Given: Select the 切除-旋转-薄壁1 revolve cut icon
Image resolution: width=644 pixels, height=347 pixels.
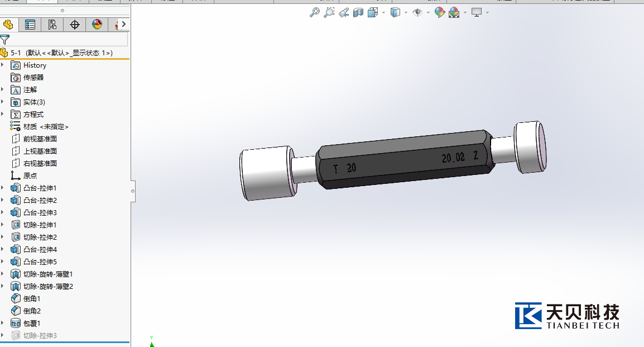Looking at the screenshot, I should click(x=16, y=274).
